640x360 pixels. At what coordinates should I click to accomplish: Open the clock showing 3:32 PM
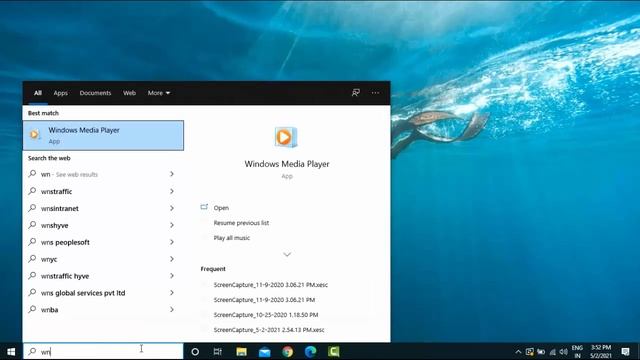[x=601, y=351]
